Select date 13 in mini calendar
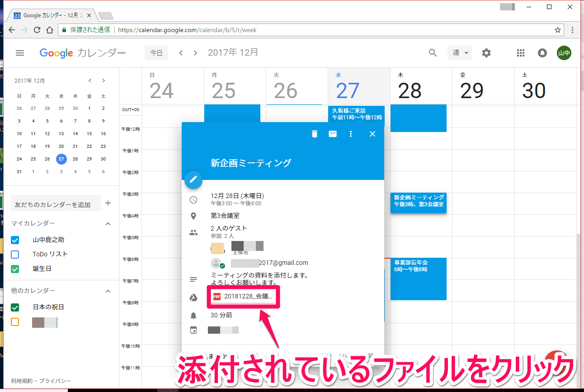 [61, 134]
